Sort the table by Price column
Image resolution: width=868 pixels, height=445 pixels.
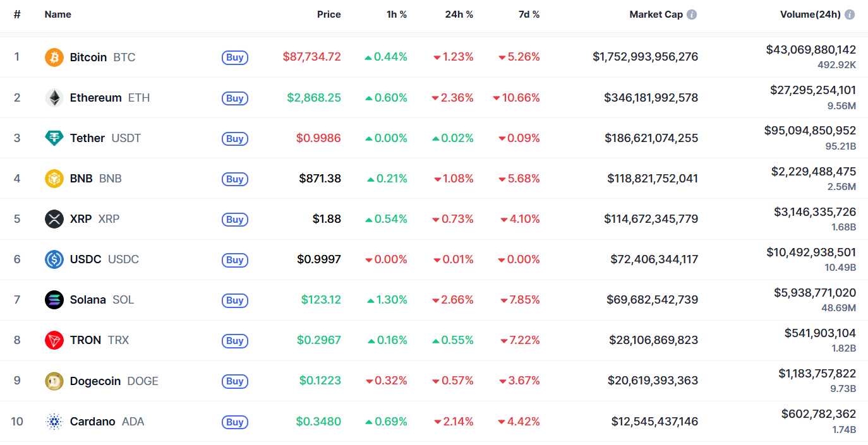(x=329, y=15)
